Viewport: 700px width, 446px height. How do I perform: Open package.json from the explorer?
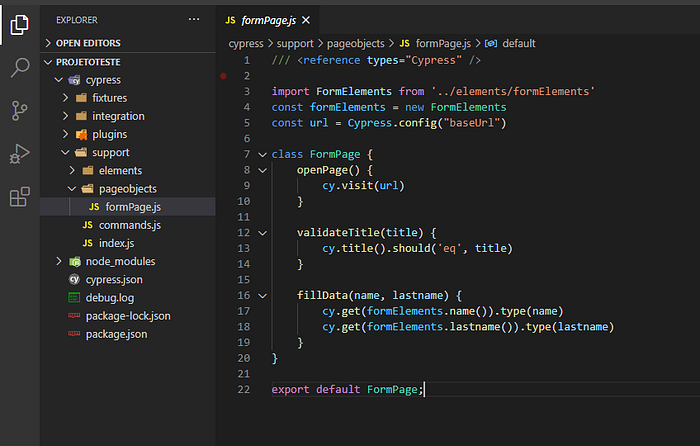[x=117, y=334]
